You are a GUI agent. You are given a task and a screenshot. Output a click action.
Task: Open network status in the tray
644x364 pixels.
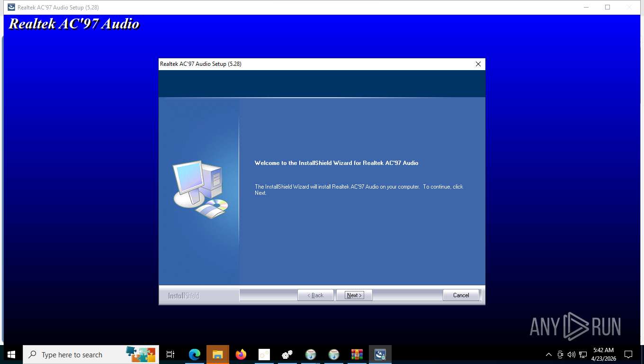coord(583,355)
